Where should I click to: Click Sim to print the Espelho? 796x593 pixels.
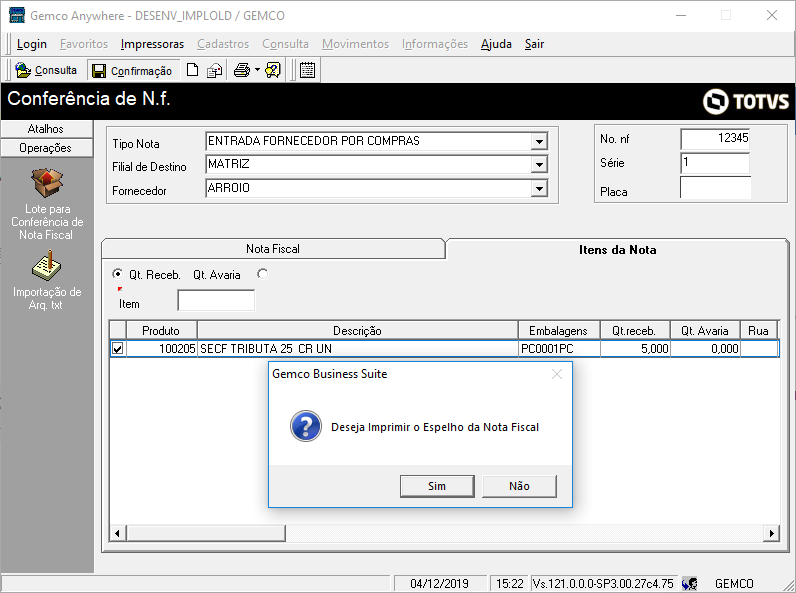click(x=437, y=486)
